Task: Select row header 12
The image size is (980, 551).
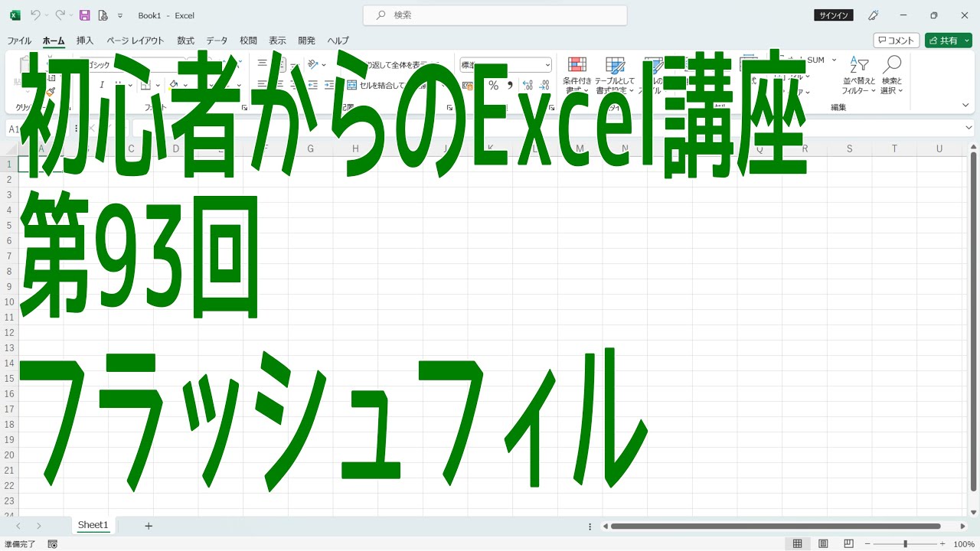Action: point(9,332)
